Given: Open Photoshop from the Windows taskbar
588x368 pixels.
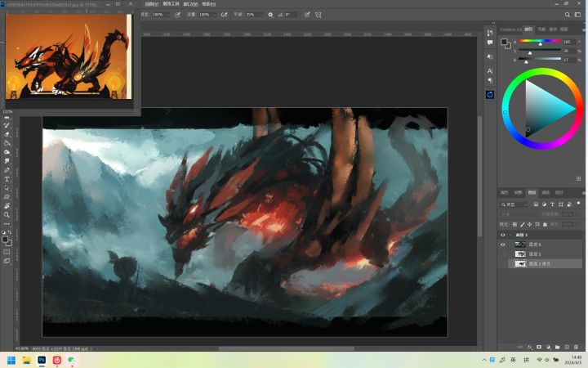Looking at the screenshot, I should pyautogui.click(x=42, y=360).
